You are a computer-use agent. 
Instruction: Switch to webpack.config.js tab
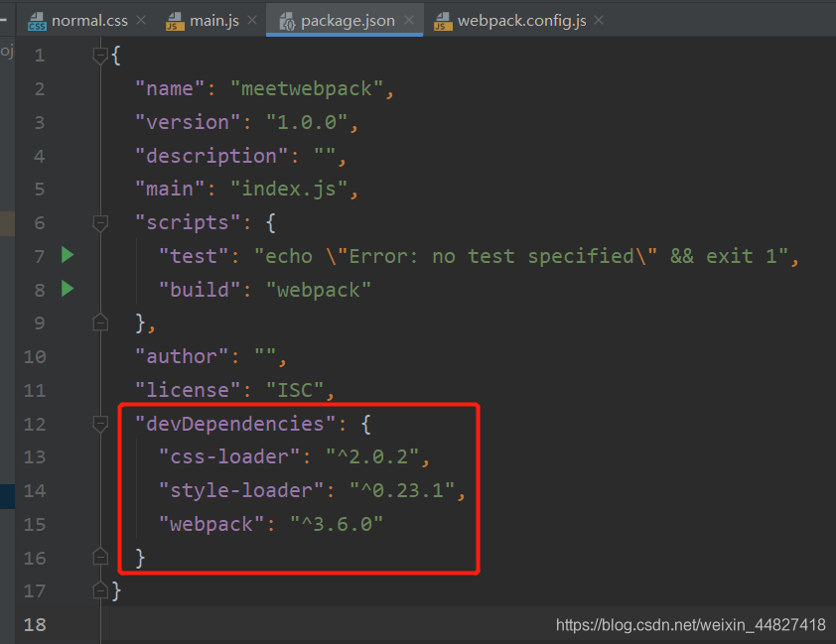520,20
